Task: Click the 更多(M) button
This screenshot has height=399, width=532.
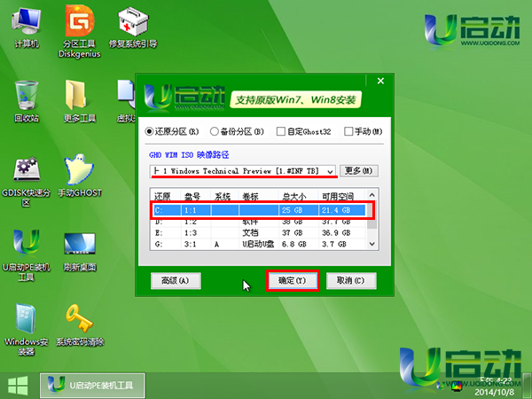Action: tap(359, 170)
